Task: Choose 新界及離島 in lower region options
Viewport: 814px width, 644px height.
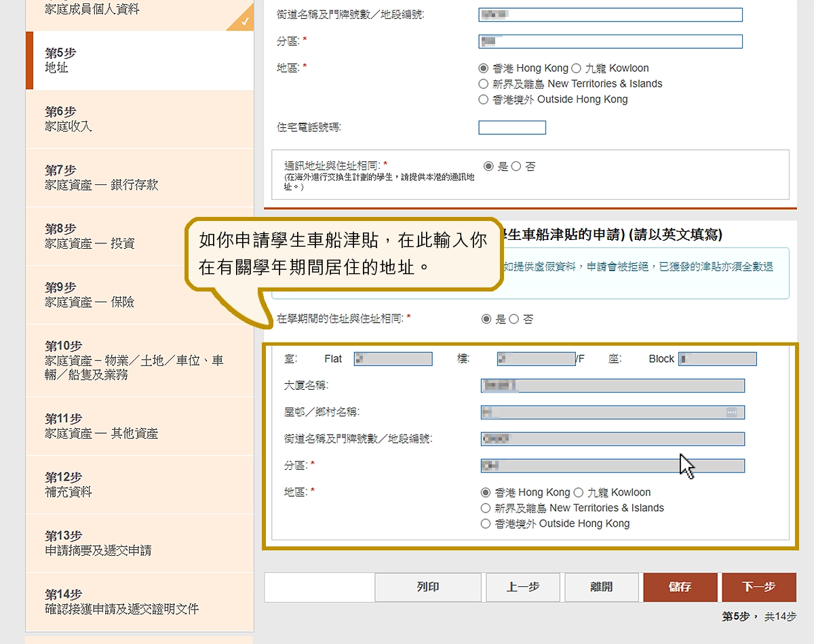Action: (x=485, y=508)
